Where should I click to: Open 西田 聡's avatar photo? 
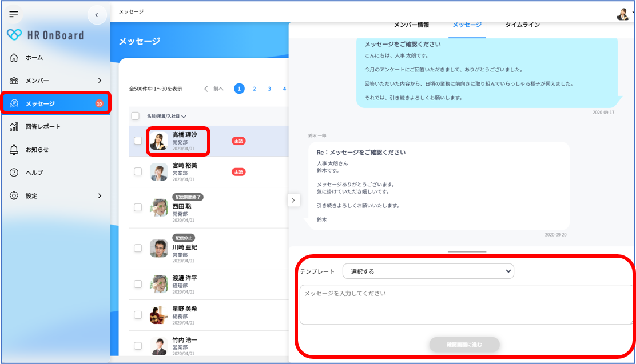(x=158, y=207)
